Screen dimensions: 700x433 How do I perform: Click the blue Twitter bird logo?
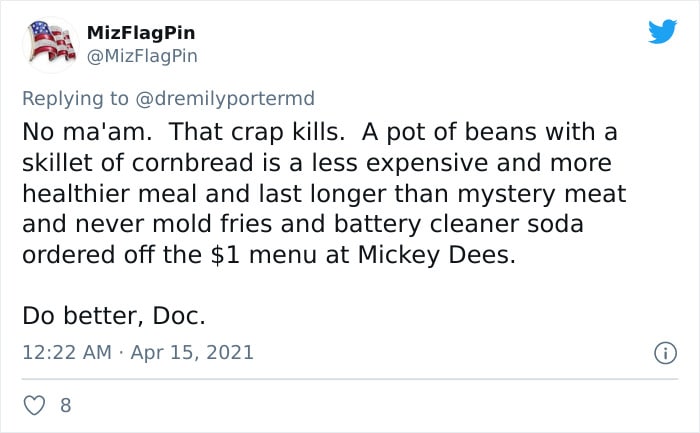pos(662,31)
